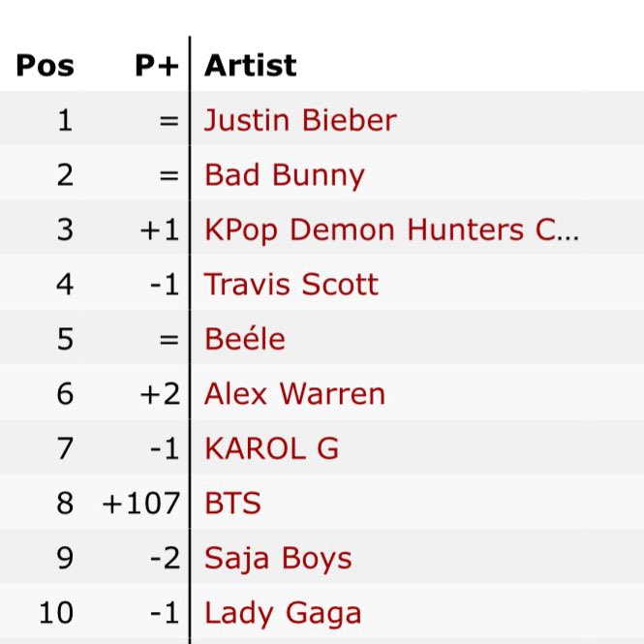Viewport: 644px width, 644px height.
Task: Open the Bad Bunny artist link
Action: pyautogui.click(x=284, y=175)
